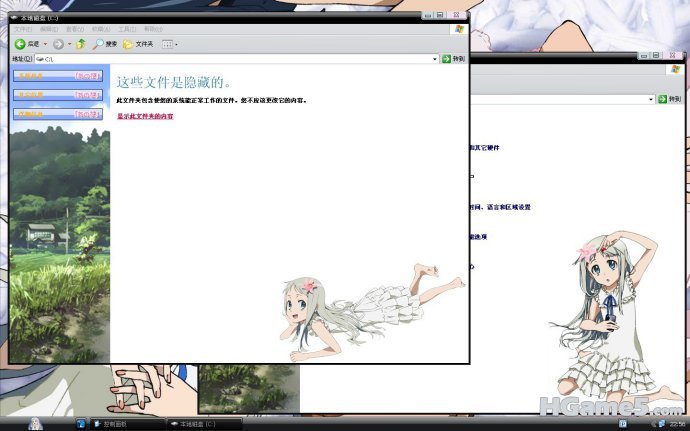The height and width of the screenshot is (431, 690).
Task: Click the green Back arrow icon
Action: click(x=20, y=44)
